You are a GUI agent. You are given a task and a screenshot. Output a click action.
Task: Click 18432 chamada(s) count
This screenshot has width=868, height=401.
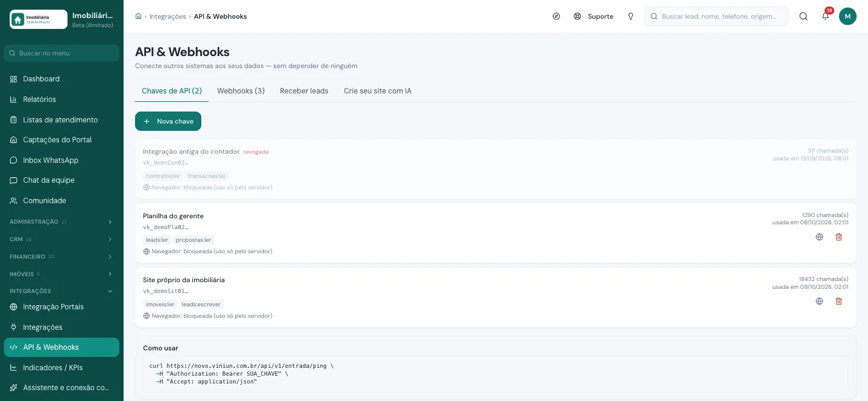point(823,279)
